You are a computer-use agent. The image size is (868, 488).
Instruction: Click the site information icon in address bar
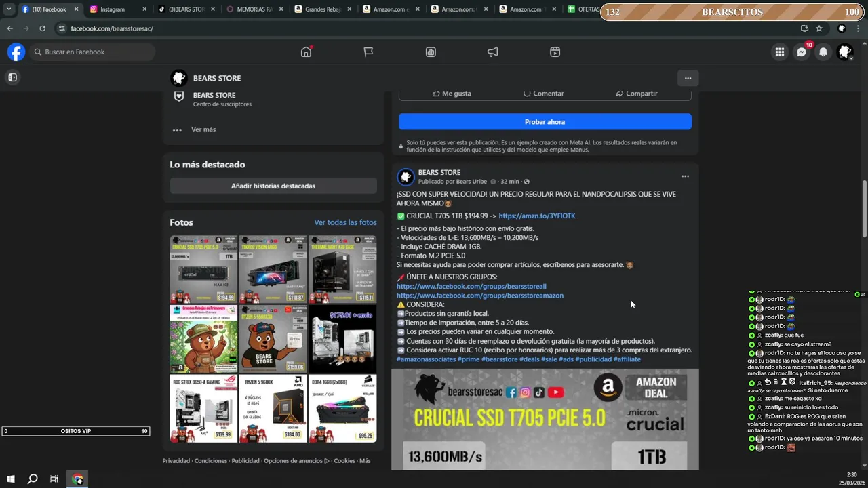[62, 28]
